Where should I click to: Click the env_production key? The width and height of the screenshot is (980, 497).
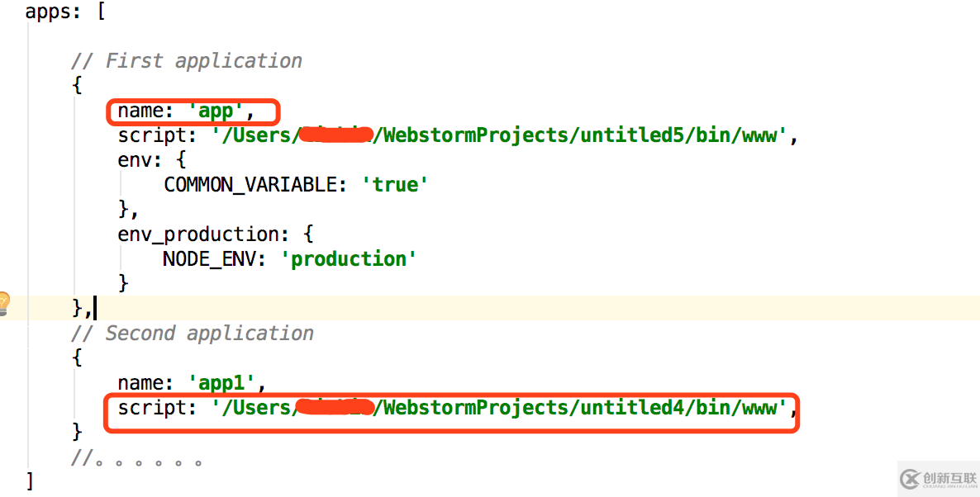[199, 234]
